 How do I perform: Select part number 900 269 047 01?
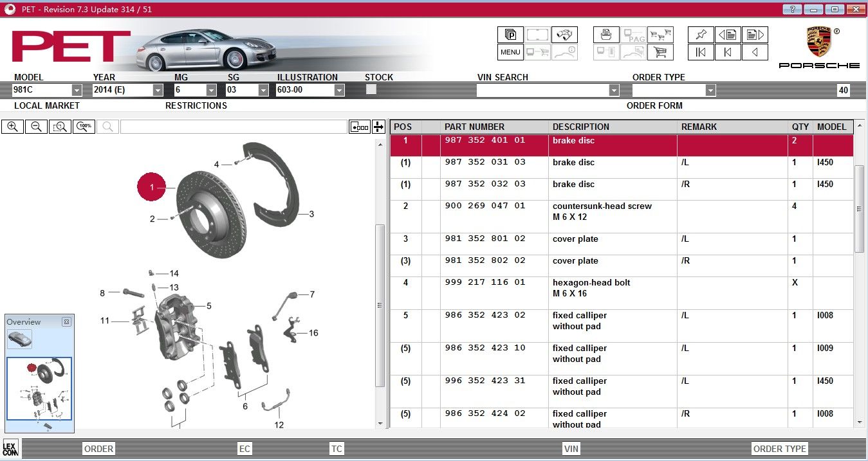tap(485, 206)
